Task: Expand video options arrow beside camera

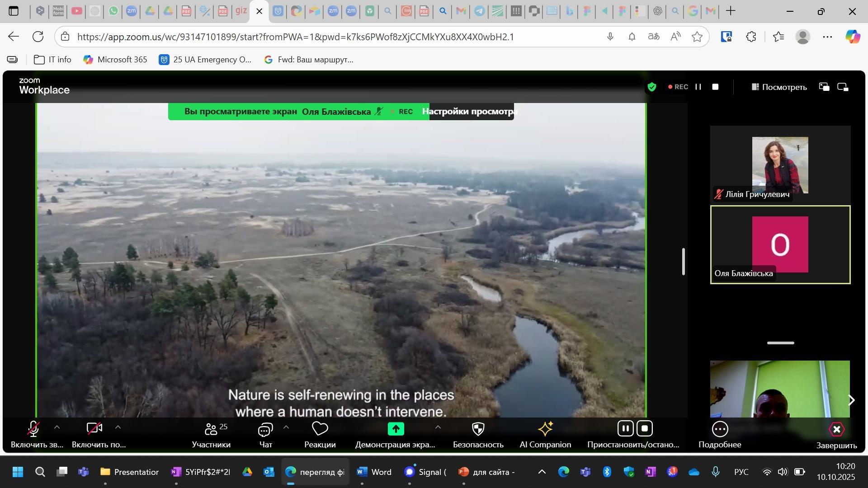Action: (118, 427)
